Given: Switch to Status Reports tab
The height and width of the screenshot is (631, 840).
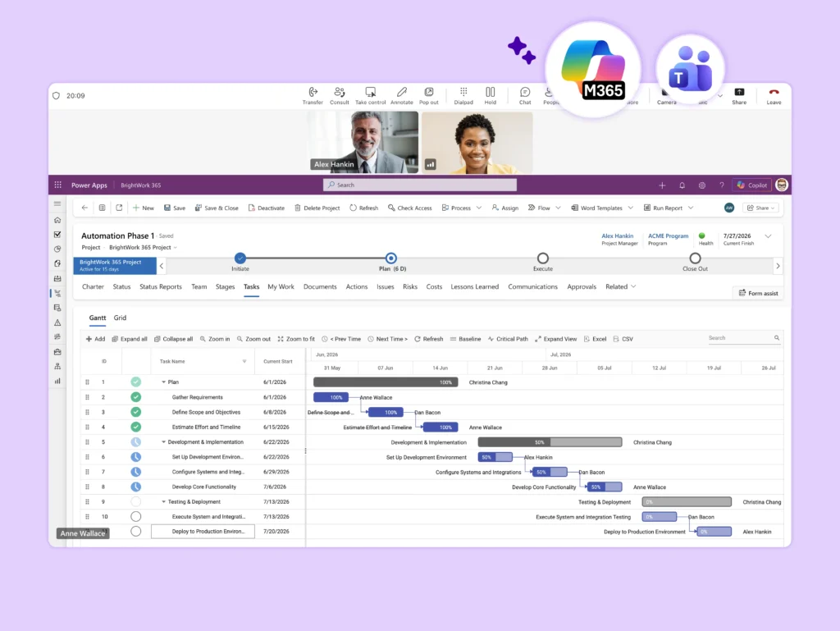Looking at the screenshot, I should [161, 286].
